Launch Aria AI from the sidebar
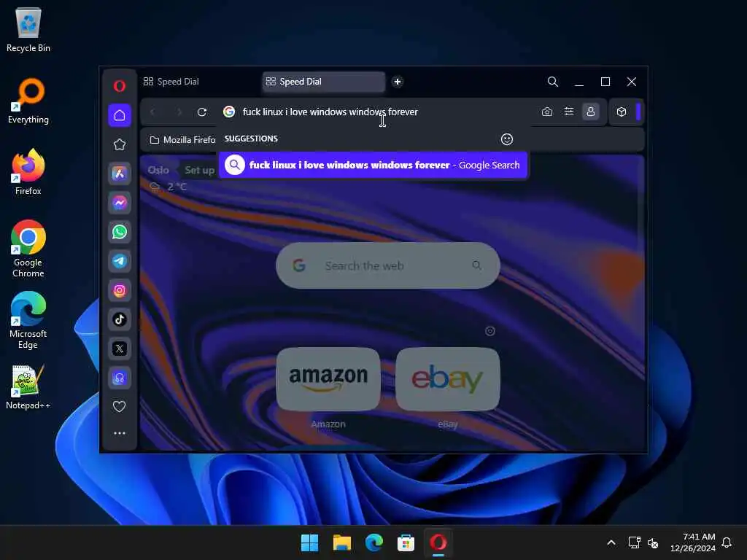This screenshot has height=560, width=747. tap(120, 174)
